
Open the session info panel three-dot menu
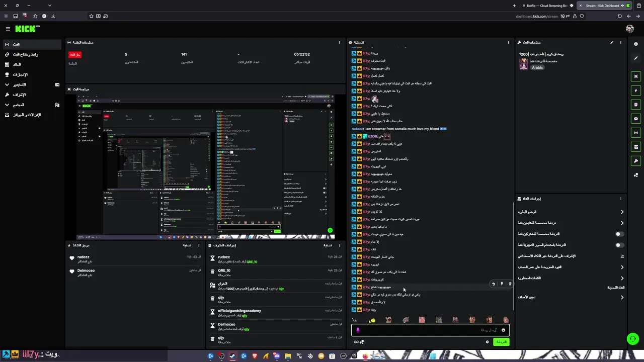pos(340,43)
